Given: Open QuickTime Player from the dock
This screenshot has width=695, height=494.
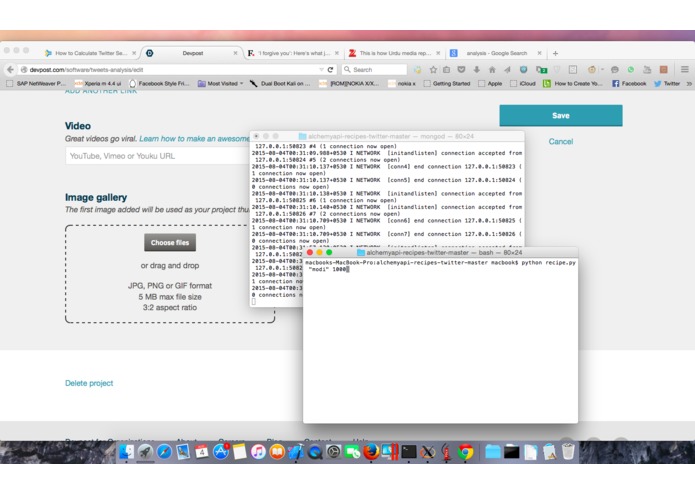Looking at the screenshot, I should click(315, 452).
